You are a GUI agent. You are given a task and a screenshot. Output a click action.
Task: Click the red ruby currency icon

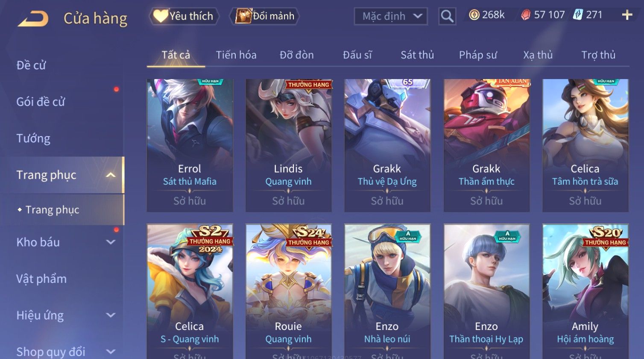[x=526, y=15]
